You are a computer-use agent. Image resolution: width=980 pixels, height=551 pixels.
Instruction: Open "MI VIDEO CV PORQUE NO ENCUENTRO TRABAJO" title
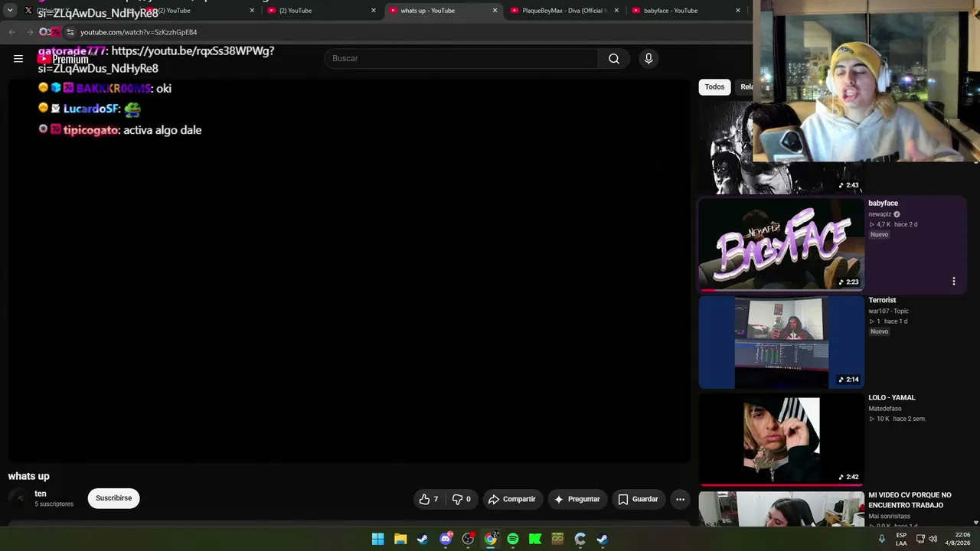pyautogui.click(x=910, y=500)
